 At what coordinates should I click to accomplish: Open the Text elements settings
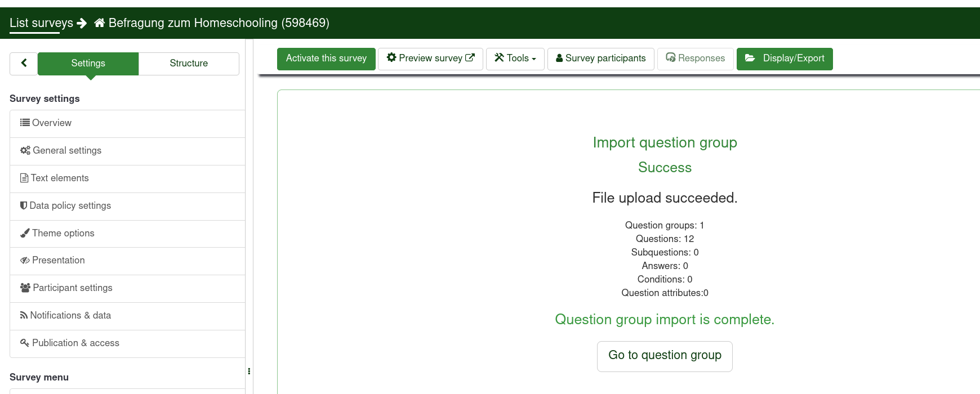pyautogui.click(x=60, y=178)
